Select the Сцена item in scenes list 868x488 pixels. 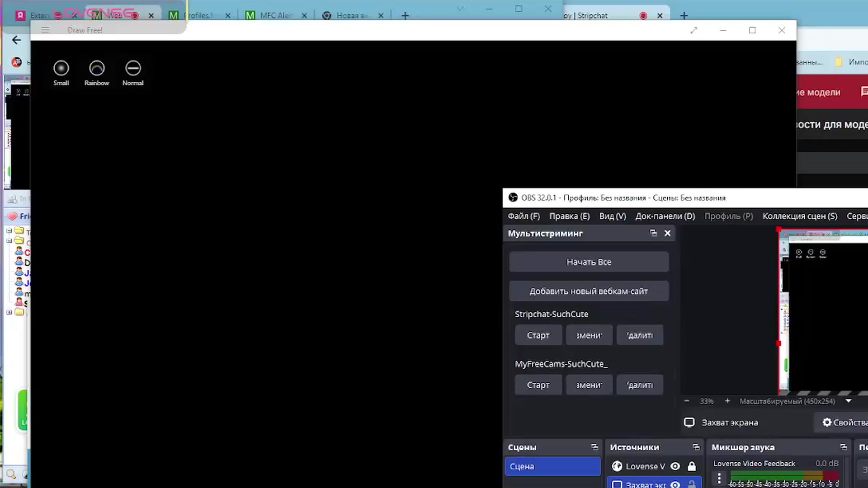tap(552, 466)
